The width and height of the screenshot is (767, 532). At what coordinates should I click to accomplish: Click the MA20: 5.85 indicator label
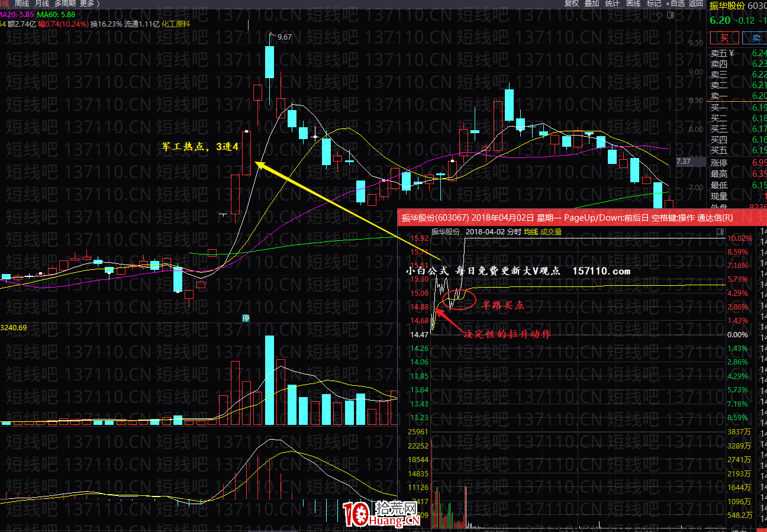tap(17, 14)
